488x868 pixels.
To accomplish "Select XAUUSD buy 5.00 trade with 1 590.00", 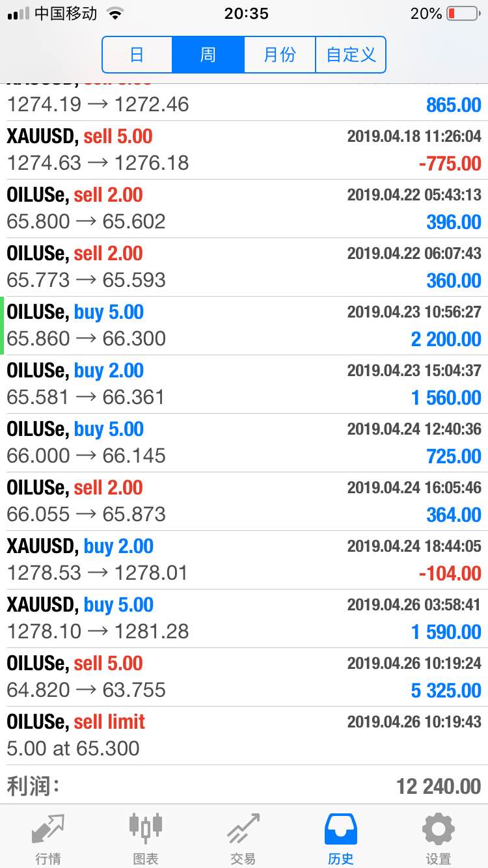I will 244,619.
